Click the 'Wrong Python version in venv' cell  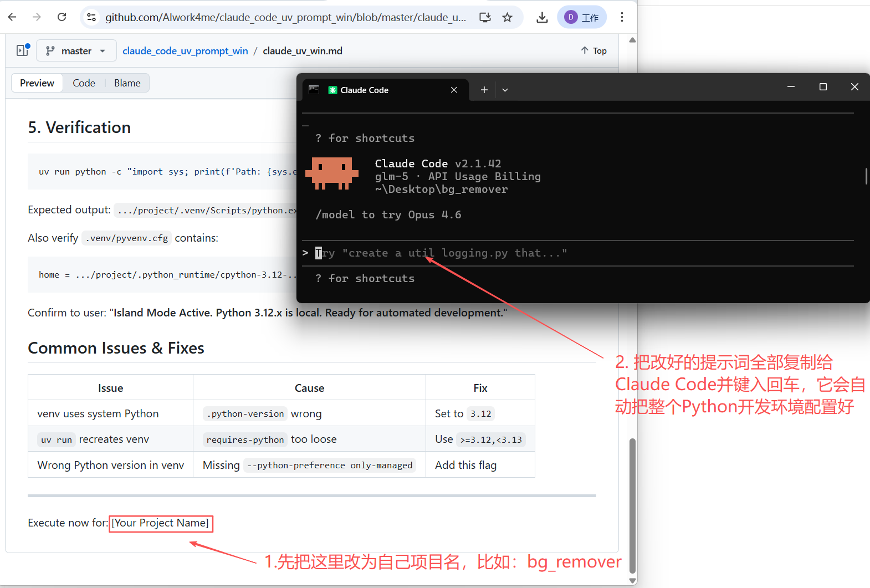click(x=110, y=465)
